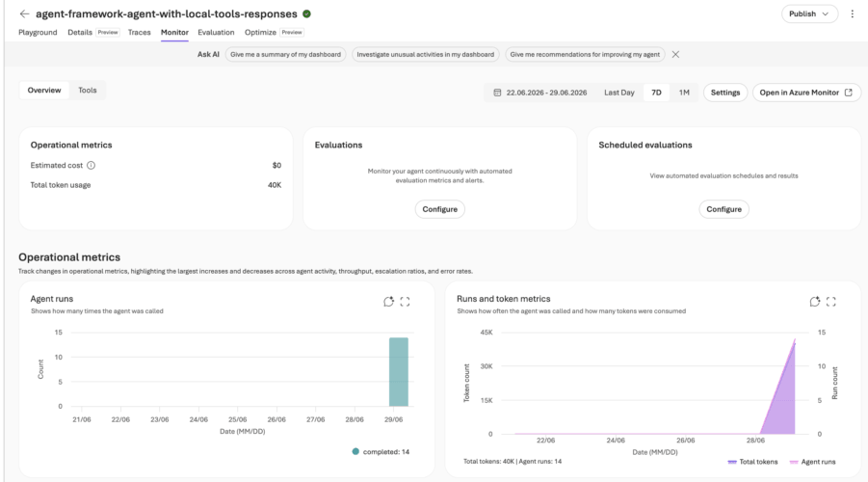
Task: Open the Evaluation tab
Action: [x=216, y=32]
